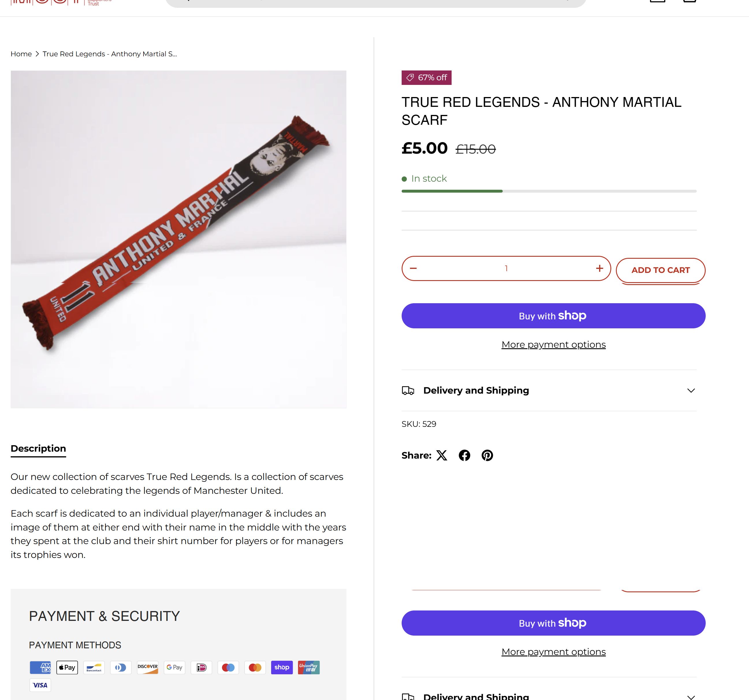749x700 pixels.
Task: Go to Home in the breadcrumb
Action: (21, 54)
